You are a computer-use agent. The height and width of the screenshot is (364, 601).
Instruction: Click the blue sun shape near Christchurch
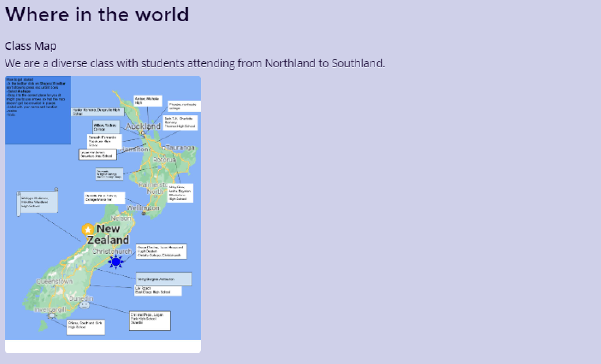[x=116, y=262]
